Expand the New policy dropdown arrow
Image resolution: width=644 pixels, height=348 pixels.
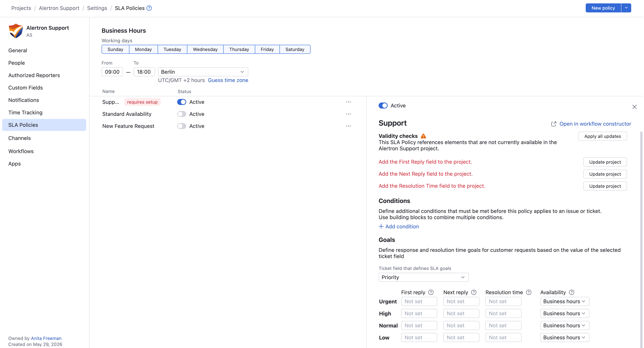pyautogui.click(x=626, y=8)
